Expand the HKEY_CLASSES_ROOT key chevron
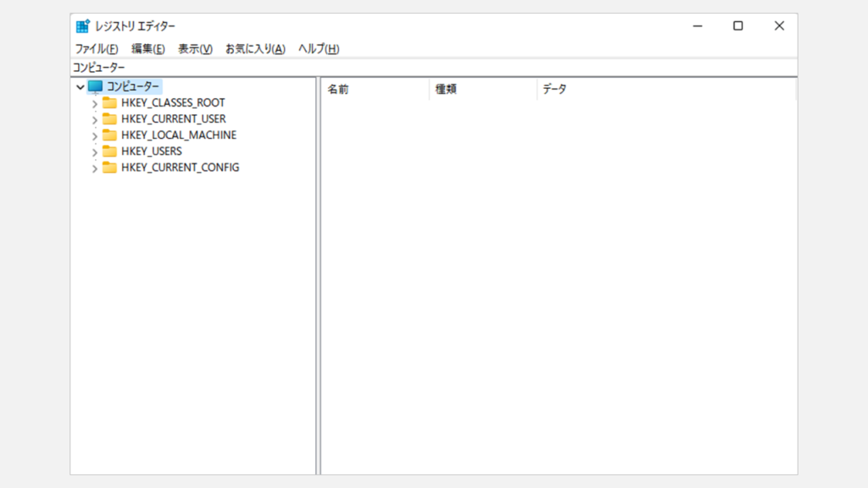Viewport: 868px width, 488px height. click(x=94, y=103)
